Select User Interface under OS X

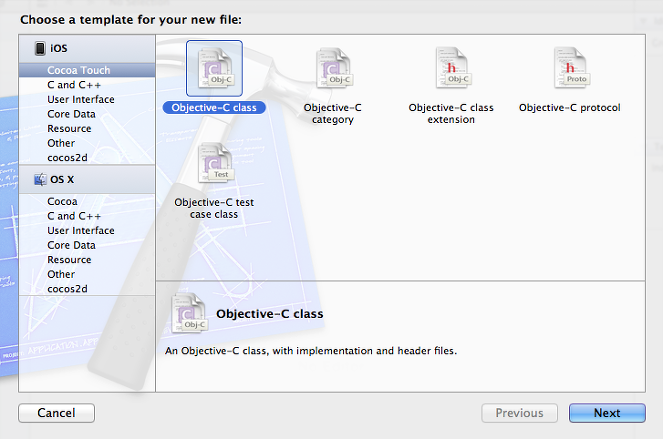pyautogui.click(x=87, y=230)
